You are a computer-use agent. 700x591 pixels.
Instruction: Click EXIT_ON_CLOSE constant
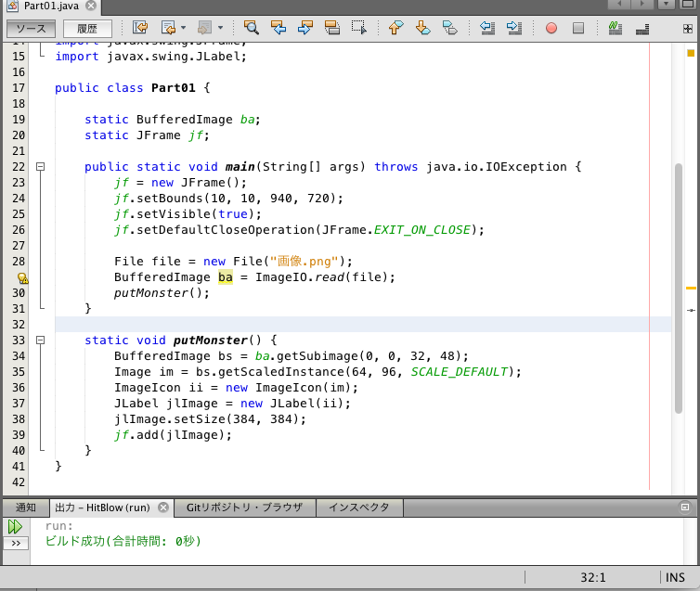coord(422,230)
